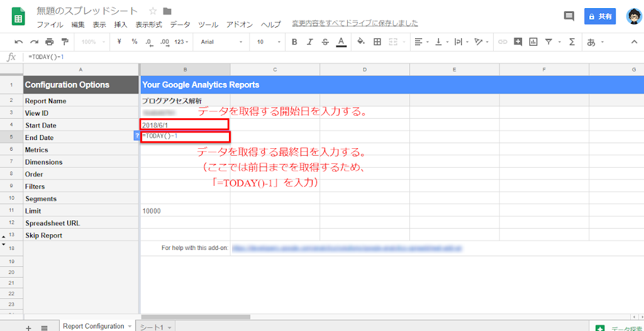Open the vertical align dropdown

point(442,42)
